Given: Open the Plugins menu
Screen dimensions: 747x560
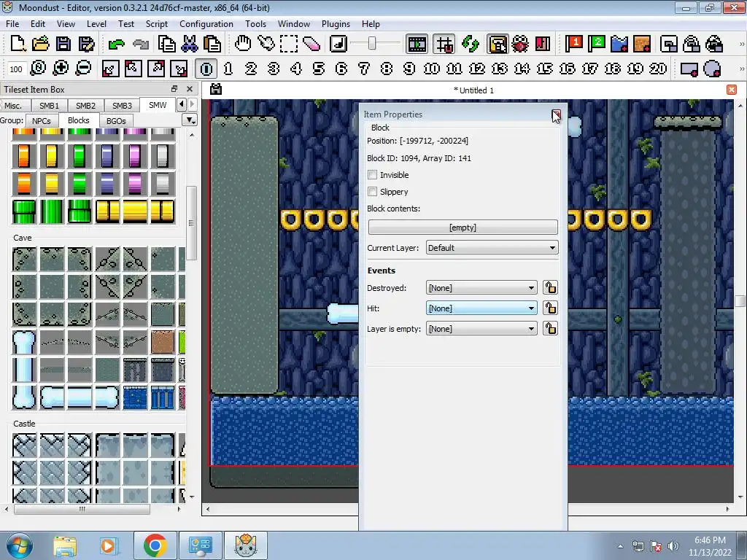Looking at the screenshot, I should click(336, 24).
